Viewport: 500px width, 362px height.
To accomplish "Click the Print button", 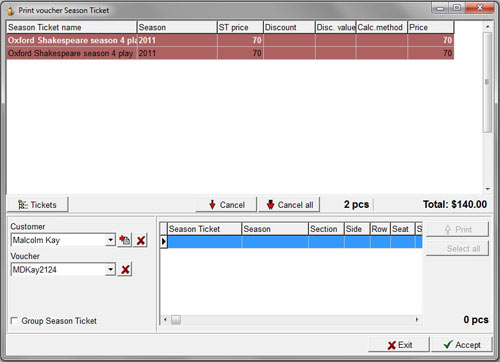I will pyautogui.click(x=457, y=229).
